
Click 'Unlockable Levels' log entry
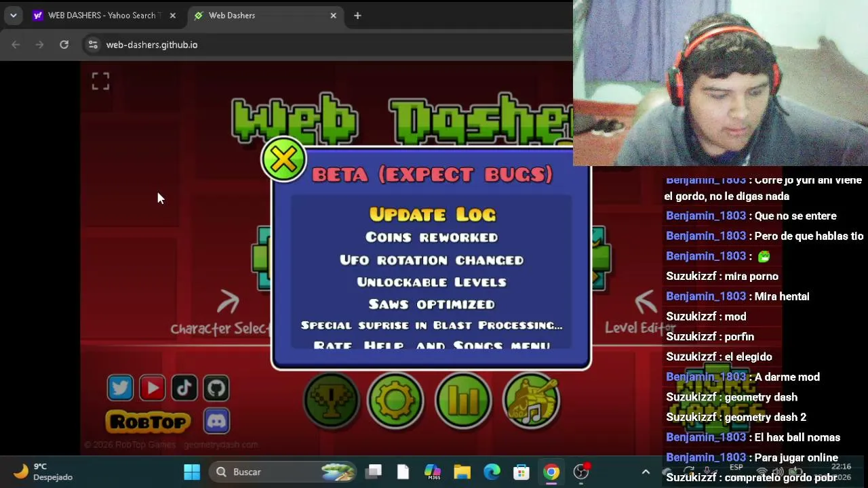[x=432, y=282]
